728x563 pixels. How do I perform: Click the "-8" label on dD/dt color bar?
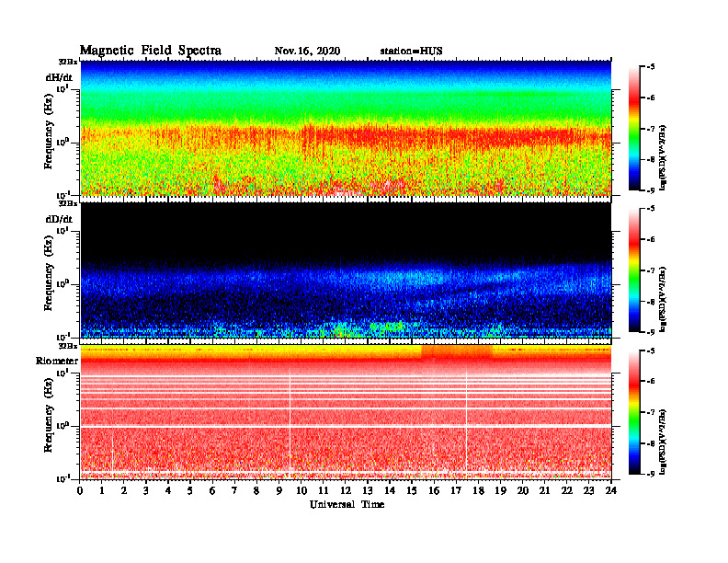click(651, 302)
